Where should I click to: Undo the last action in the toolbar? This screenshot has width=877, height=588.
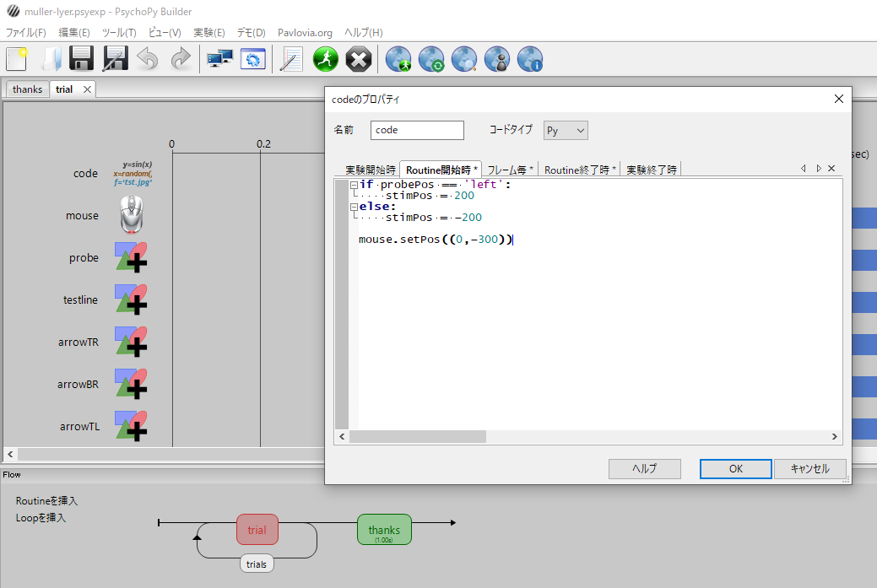[148, 59]
